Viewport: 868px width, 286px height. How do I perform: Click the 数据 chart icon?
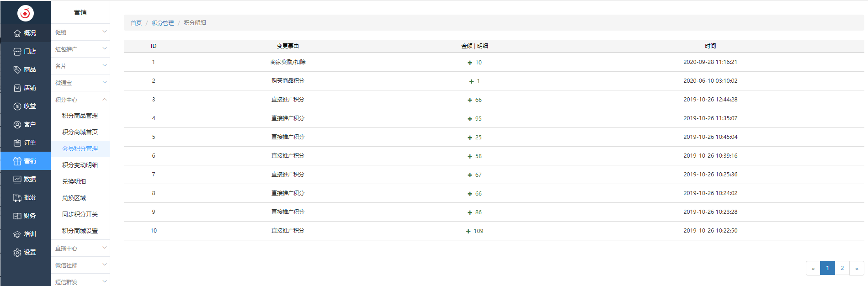point(17,179)
